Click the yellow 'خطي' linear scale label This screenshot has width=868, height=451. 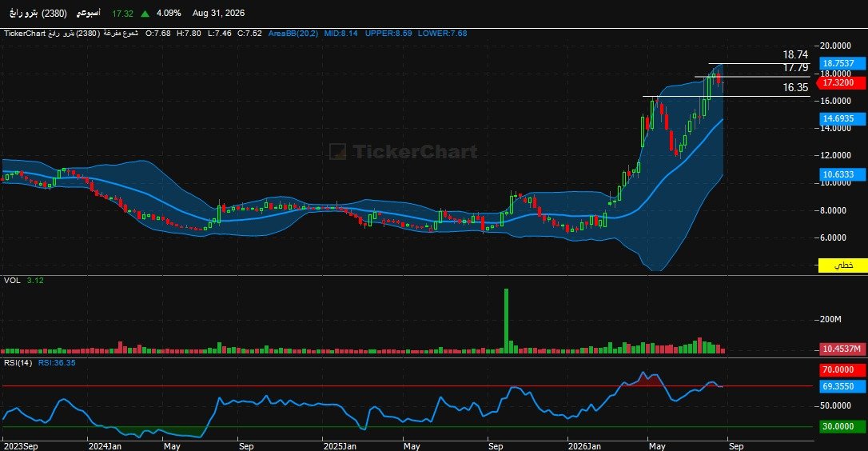(x=842, y=265)
